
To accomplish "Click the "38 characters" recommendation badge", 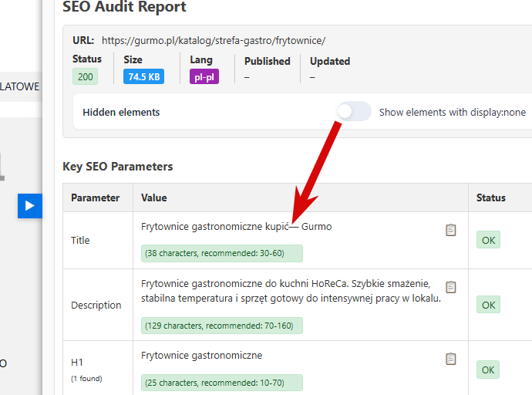I will 222,253.
